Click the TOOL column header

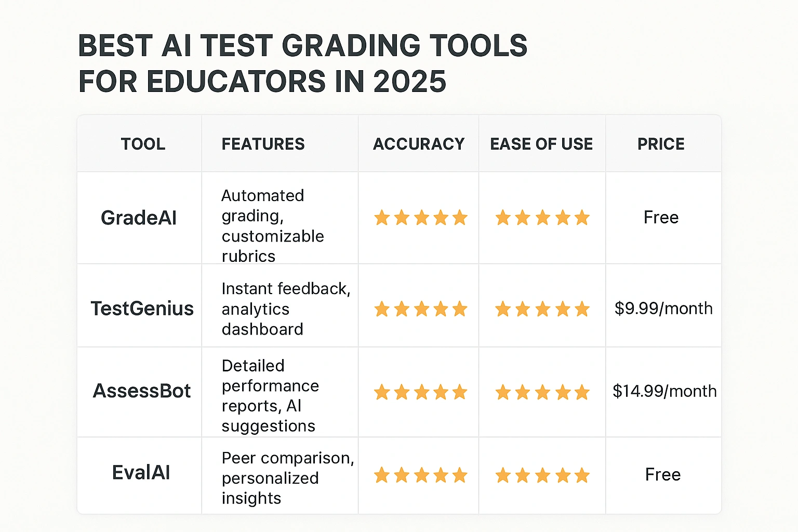pyautogui.click(x=143, y=144)
